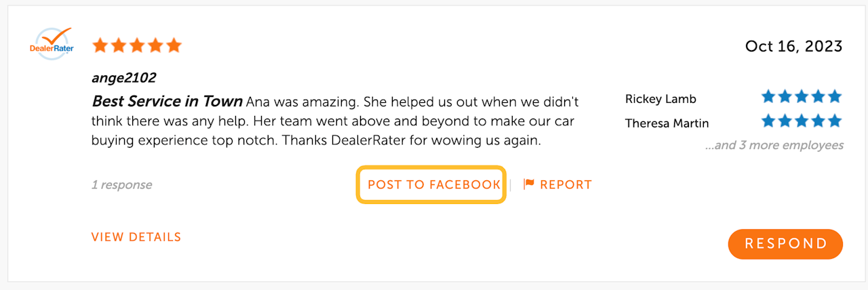Expand the "...and 3 more employees" list
The width and height of the screenshot is (868, 290).
[x=774, y=145]
